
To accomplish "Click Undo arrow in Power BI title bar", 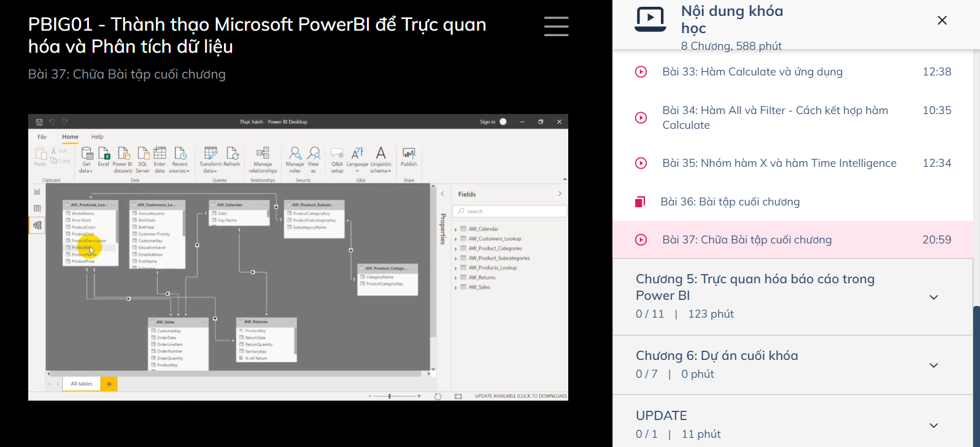I will pyautogui.click(x=52, y=122).
